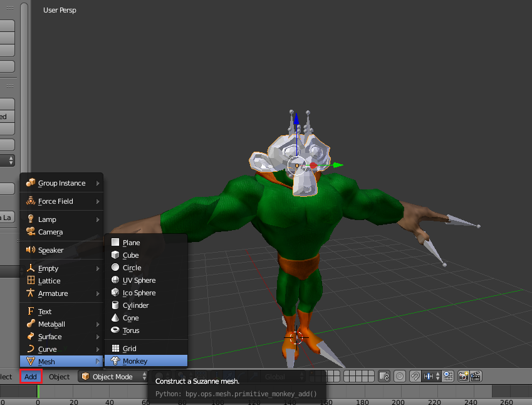Viewport: 532px width, 405px height.
Task: Click the OpenGL render camera icon
Action: tap(463, 376)
